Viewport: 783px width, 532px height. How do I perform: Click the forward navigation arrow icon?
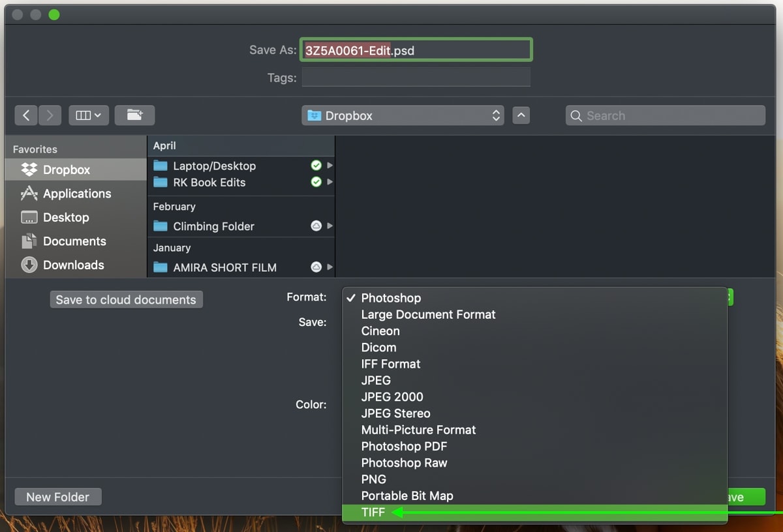pyautogui.click(x=50, y=115)
